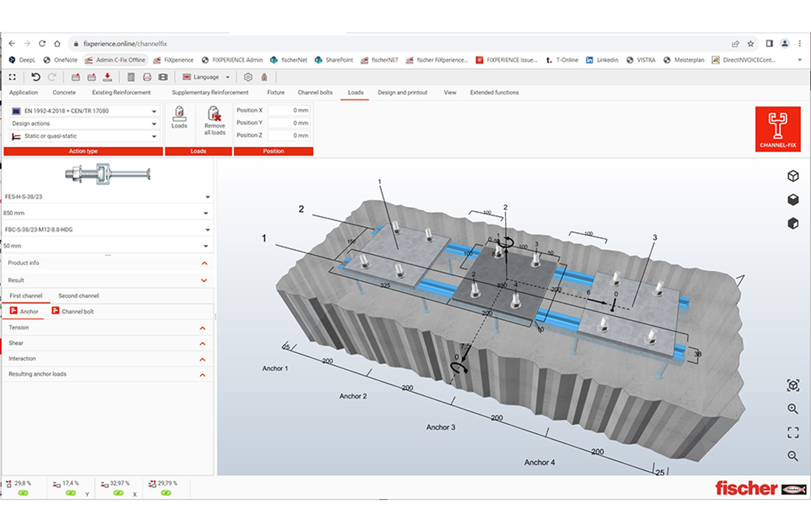
Task: Click the fullscreen icon at toolbar left
Action: pyautogui.click(x=12, y=77)
